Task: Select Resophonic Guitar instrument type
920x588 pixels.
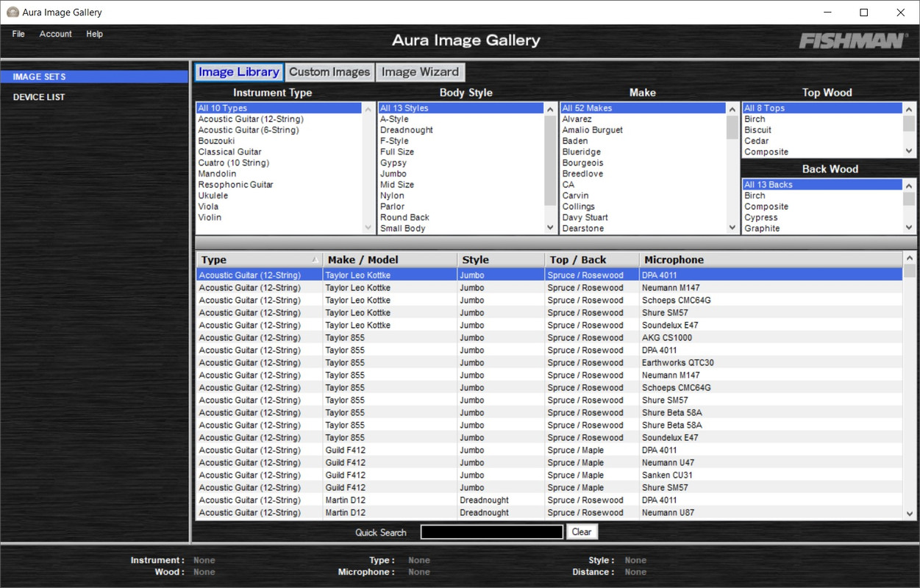Action: coord(279,184)
